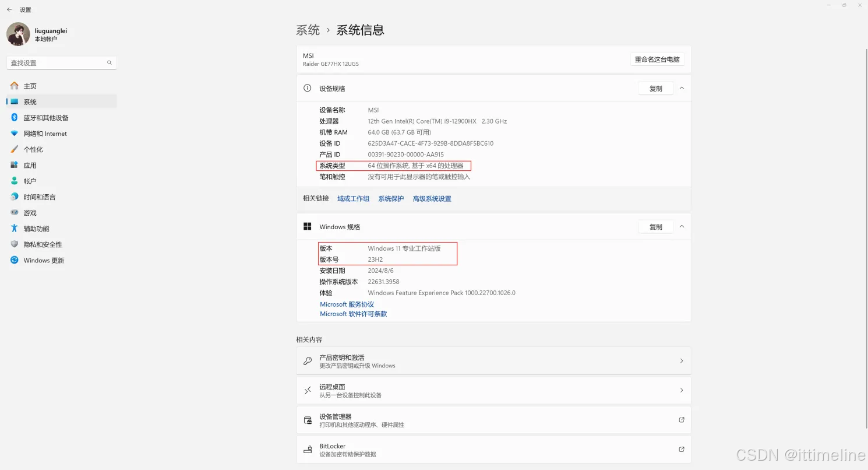Click the 没有可用于此显示器的笔或触控输入 text
The height and width of the screenshot is (470, 868).
[419, 177]
